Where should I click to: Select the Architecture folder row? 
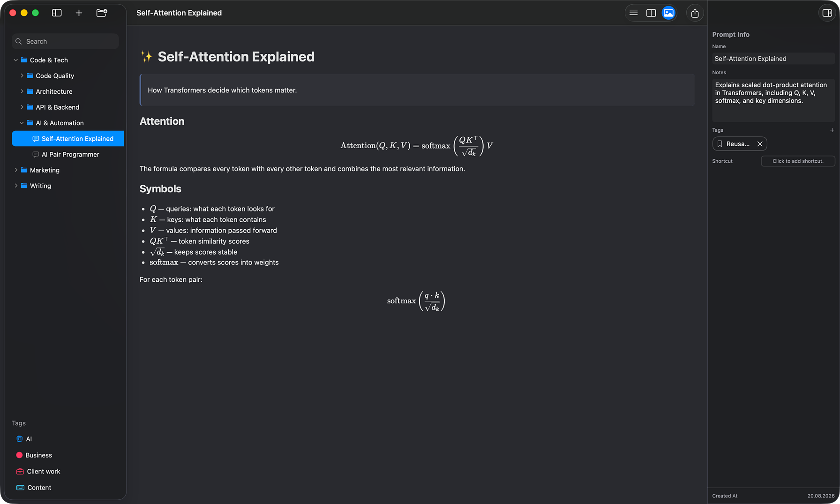67,91
